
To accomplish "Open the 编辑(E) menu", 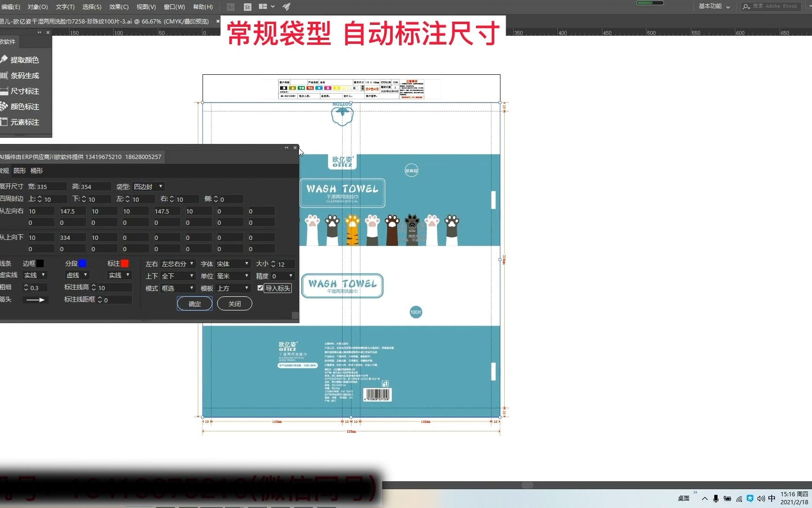I will point(10,7).
